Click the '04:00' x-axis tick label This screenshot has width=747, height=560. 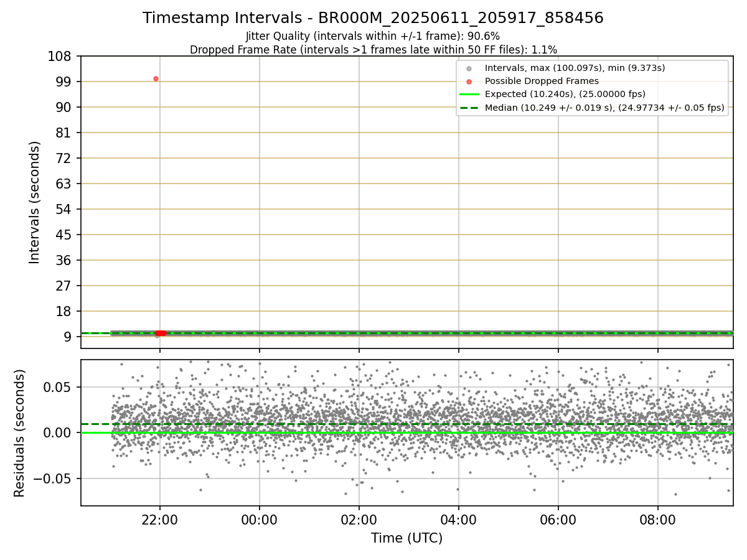point(459,520)
